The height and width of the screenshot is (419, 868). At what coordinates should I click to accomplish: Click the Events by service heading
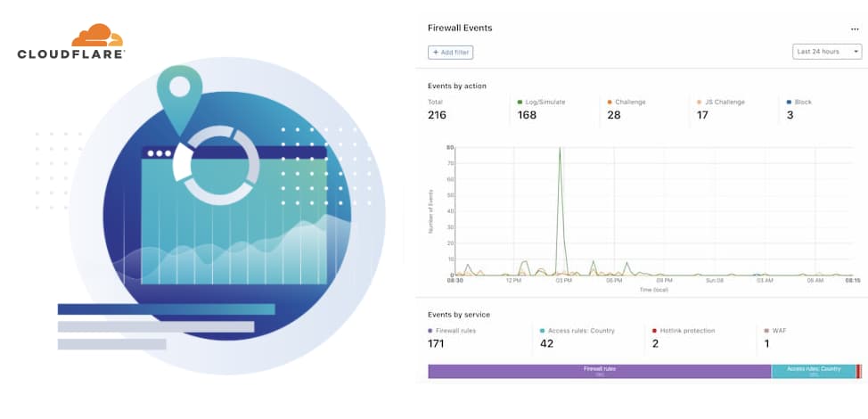click(459, 315)
